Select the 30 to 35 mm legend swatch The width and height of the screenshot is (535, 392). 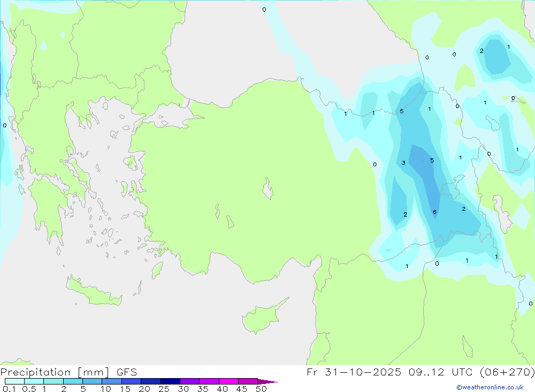(x=189, y=381)
